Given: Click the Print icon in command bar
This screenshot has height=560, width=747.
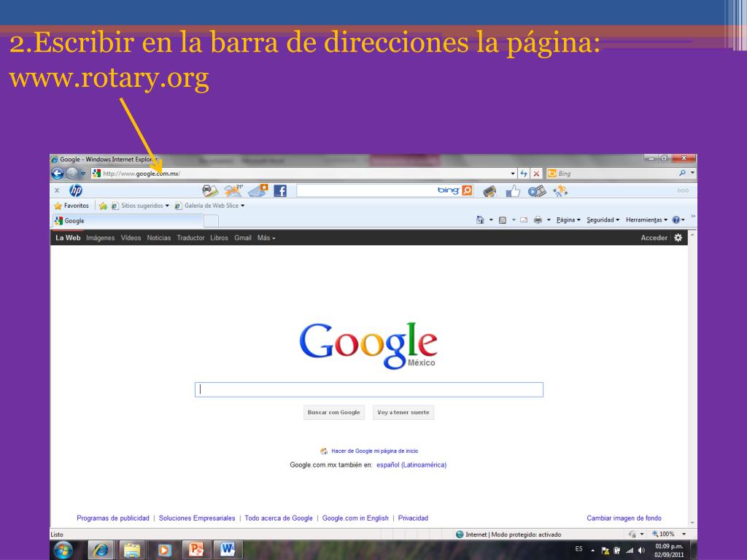Looking at the screenshot, I should point(538,220).
